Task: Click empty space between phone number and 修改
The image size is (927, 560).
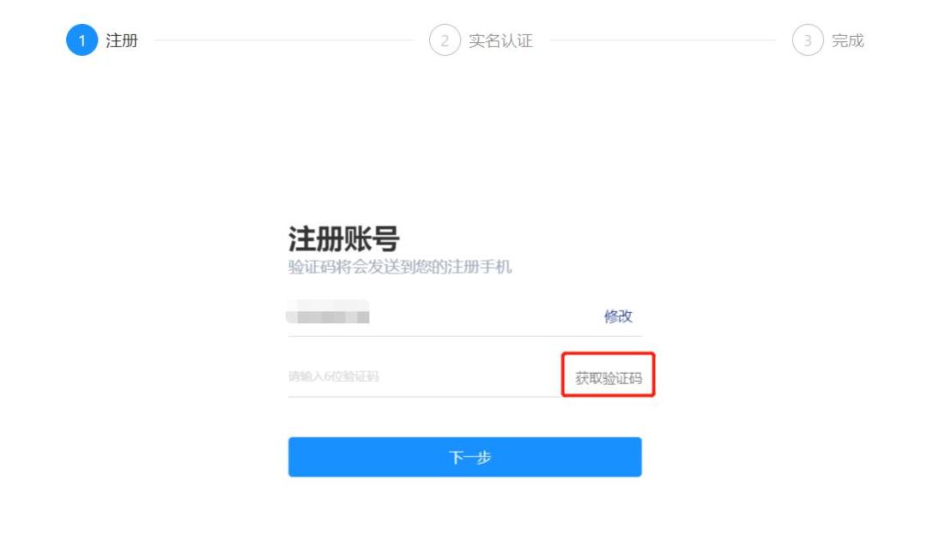Action: point(486,316)
